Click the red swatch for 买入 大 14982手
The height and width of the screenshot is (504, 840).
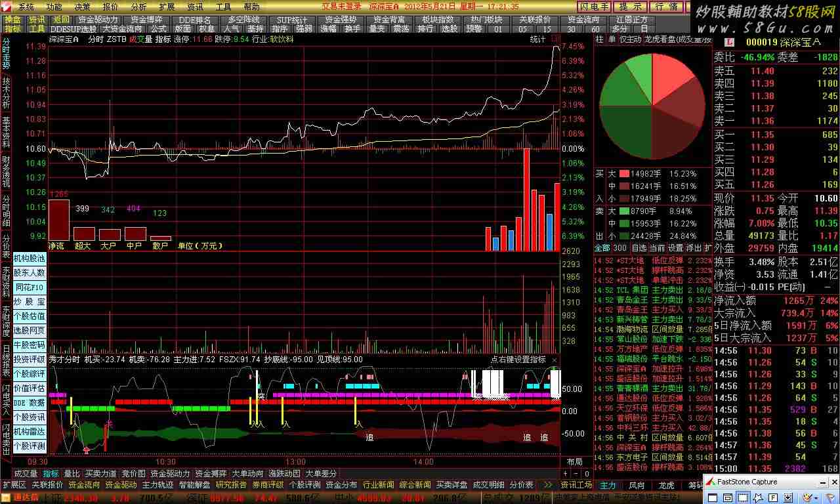click(x=623, y=174)
